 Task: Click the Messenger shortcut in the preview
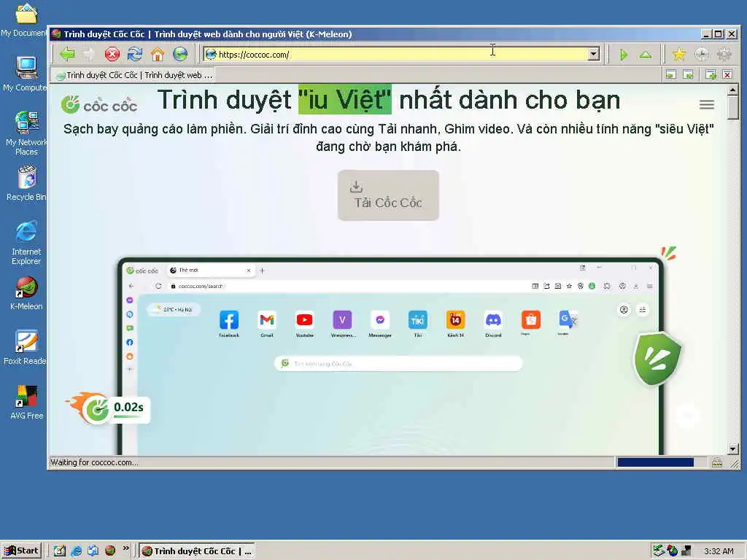click(379, 324)
